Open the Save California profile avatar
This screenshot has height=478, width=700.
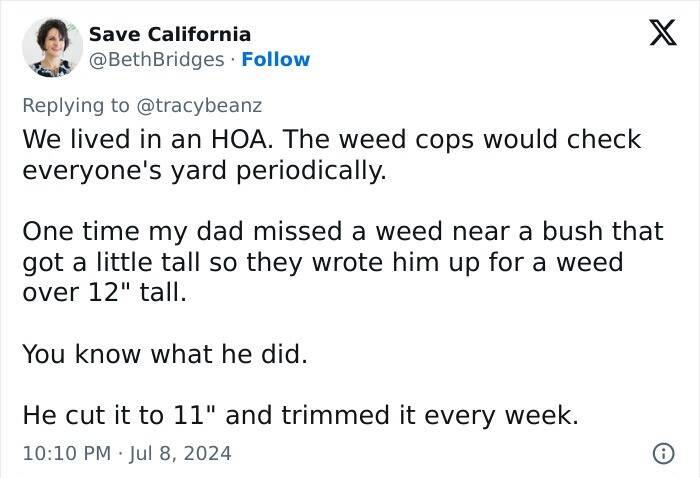coord(52,47)
